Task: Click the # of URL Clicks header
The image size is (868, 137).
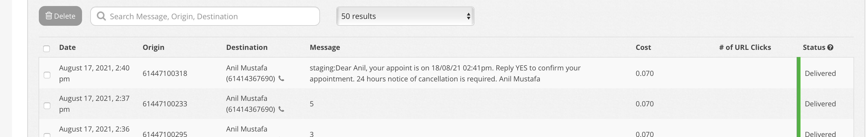Action: click(745, 47)
